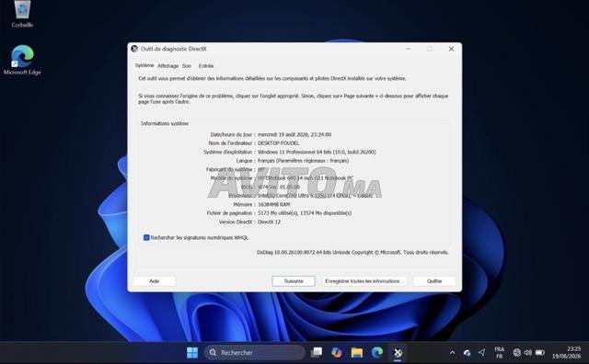Open the network globe tray icon
The image size is (589, 364).
click(x=517, y=352)
